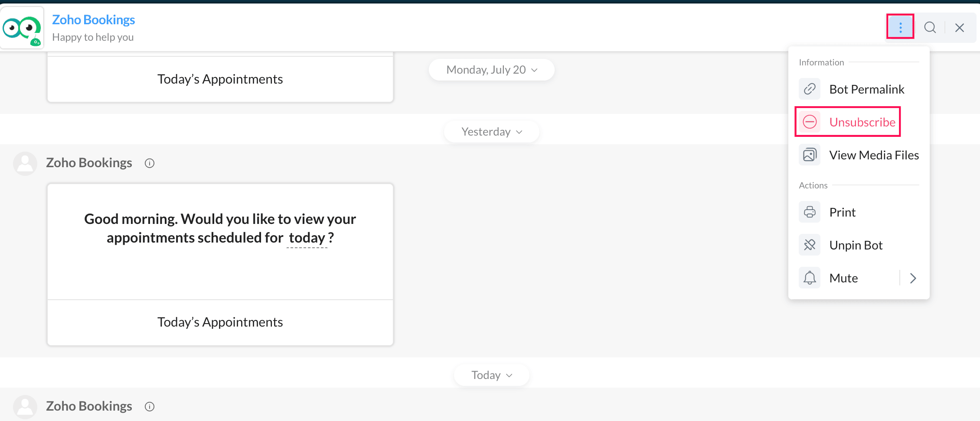Open info icon beside Today's Zoho Bookings message

[150, 407]
